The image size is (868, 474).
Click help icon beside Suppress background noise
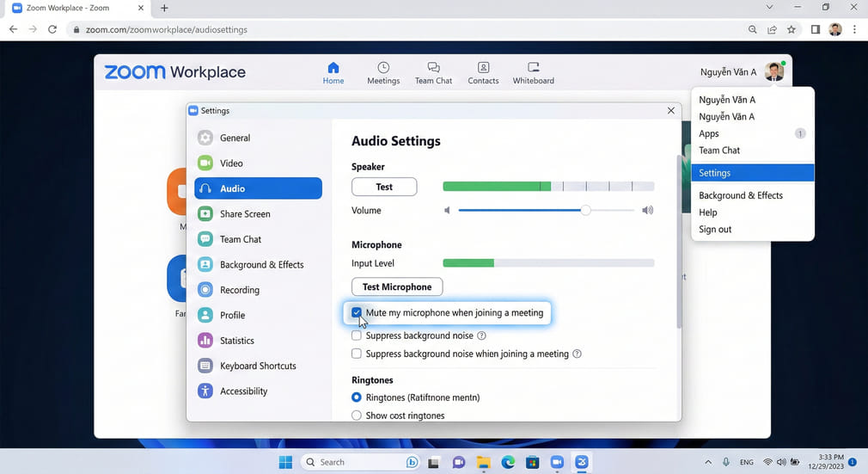point(482,336)
